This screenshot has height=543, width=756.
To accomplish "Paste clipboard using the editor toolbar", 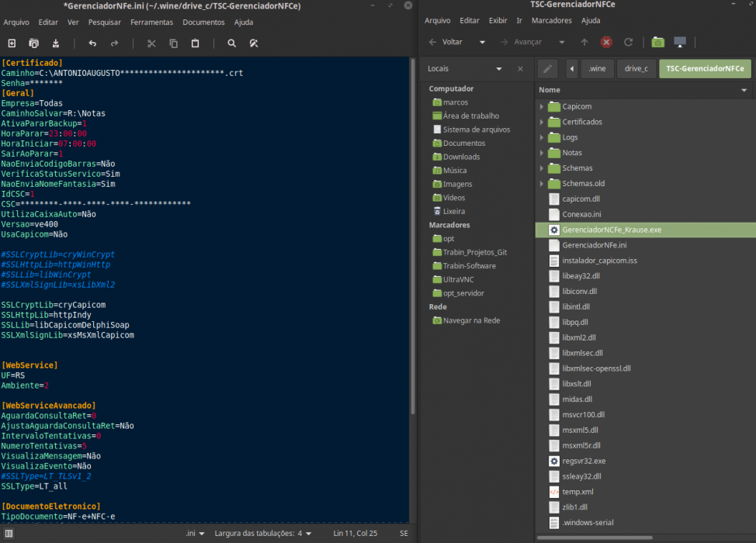I will click(x=196, y=43).
